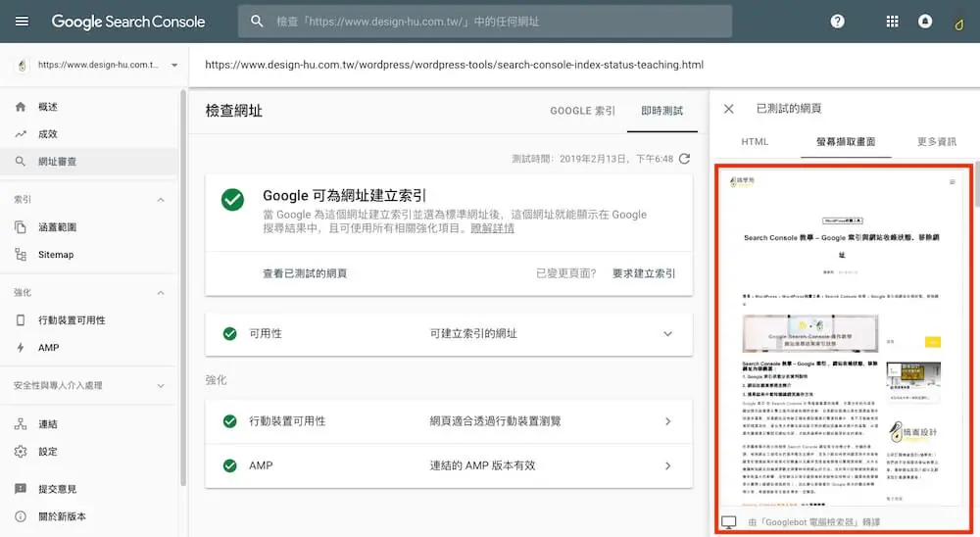Click the sidebar vertical scrollbar
This screenshot has height=537, width=980.
point(183,287)
